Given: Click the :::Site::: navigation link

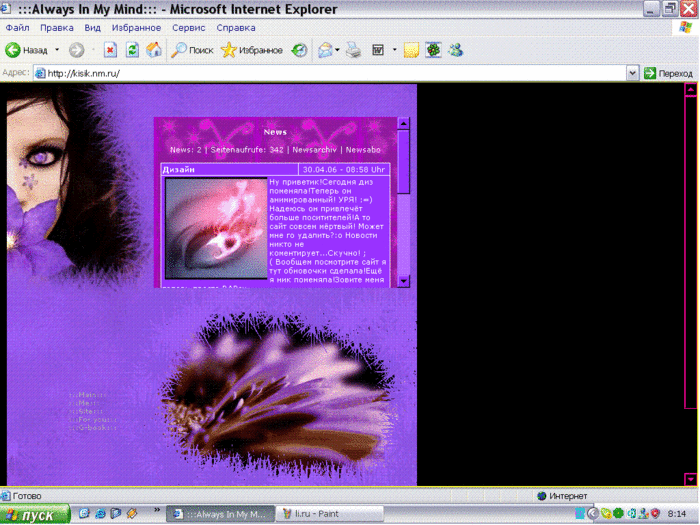Looking at the screenshot, I should (86, 411).
